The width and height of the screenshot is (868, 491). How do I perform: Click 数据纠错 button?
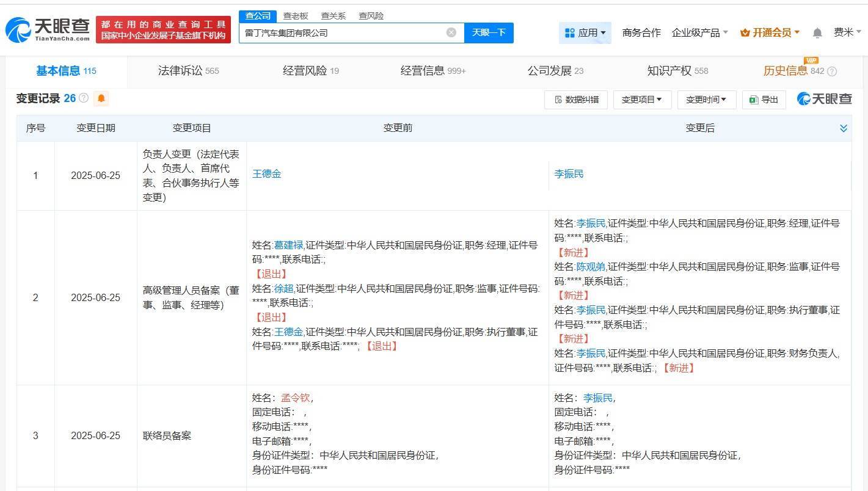coord(576,100)
